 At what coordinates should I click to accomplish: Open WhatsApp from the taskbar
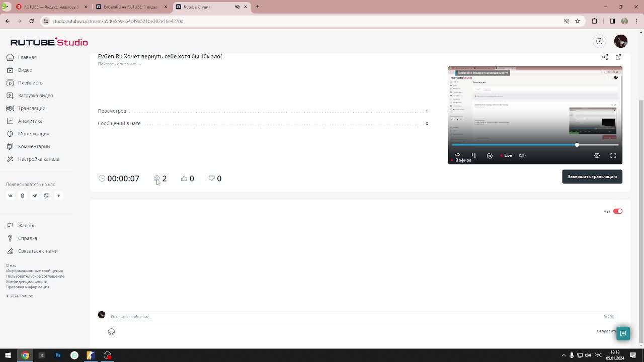coord(74,355)
